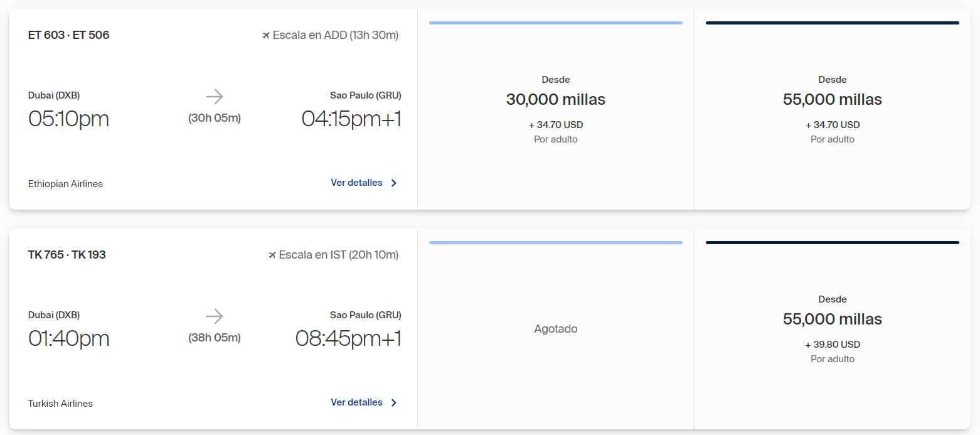Image resolution: width=980 pixels, height=435 pixels.
Task: Click the chevron next to Turkish Ver detalles
Action: point(393,403)
